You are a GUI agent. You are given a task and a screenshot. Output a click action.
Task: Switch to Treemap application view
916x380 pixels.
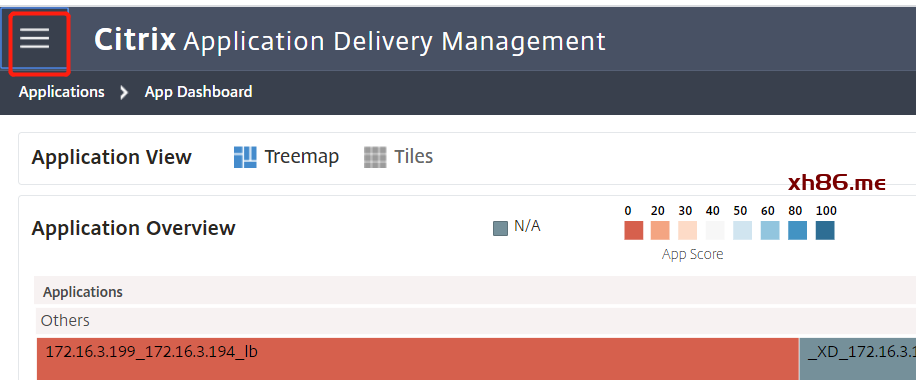(286, 157)
